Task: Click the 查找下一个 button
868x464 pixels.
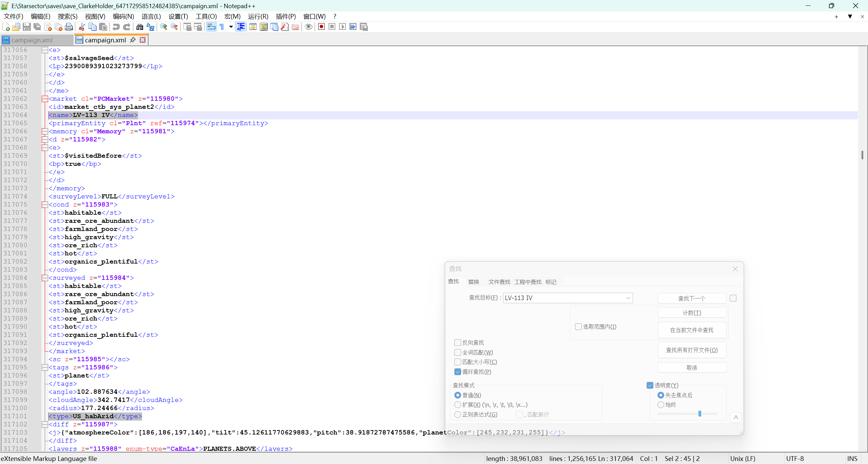Action: 692,298
